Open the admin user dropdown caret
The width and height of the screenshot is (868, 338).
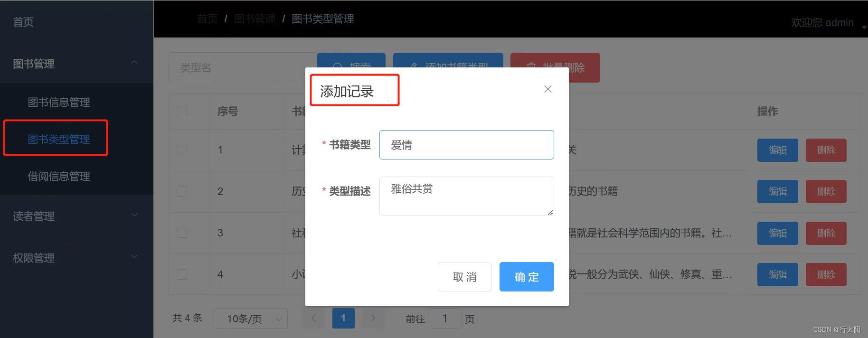pyautogui.click(x=864, y=27)
